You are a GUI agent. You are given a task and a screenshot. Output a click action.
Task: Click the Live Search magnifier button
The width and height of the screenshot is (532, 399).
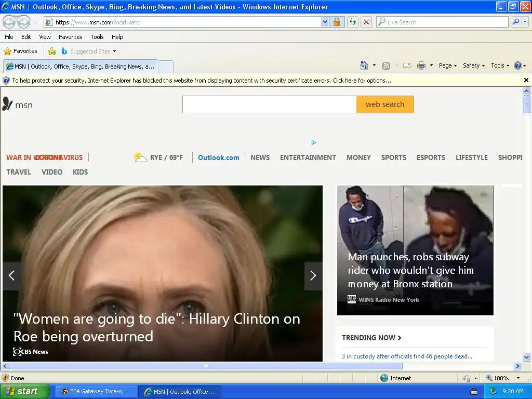coord(516,22)
